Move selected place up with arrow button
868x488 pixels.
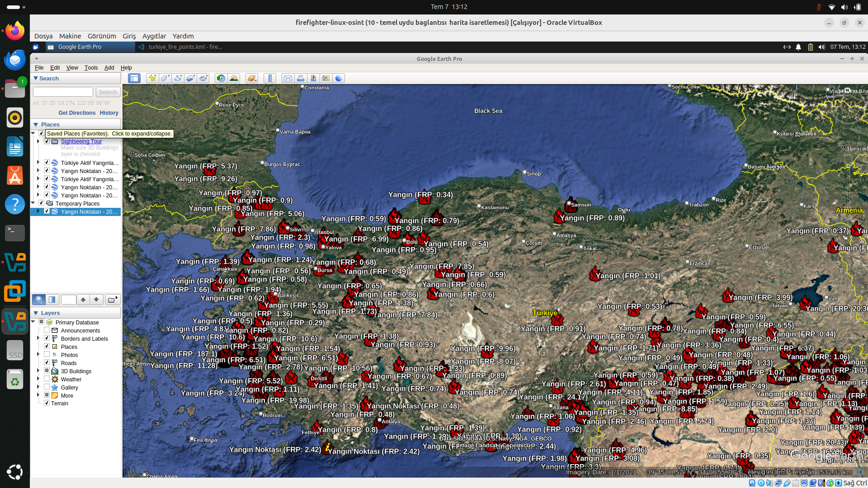click(83, 299)
